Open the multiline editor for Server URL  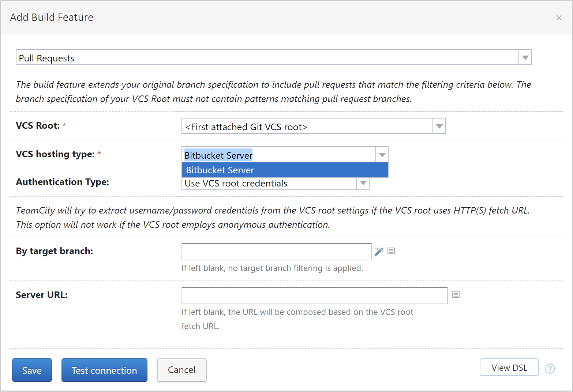pos(456,295)
